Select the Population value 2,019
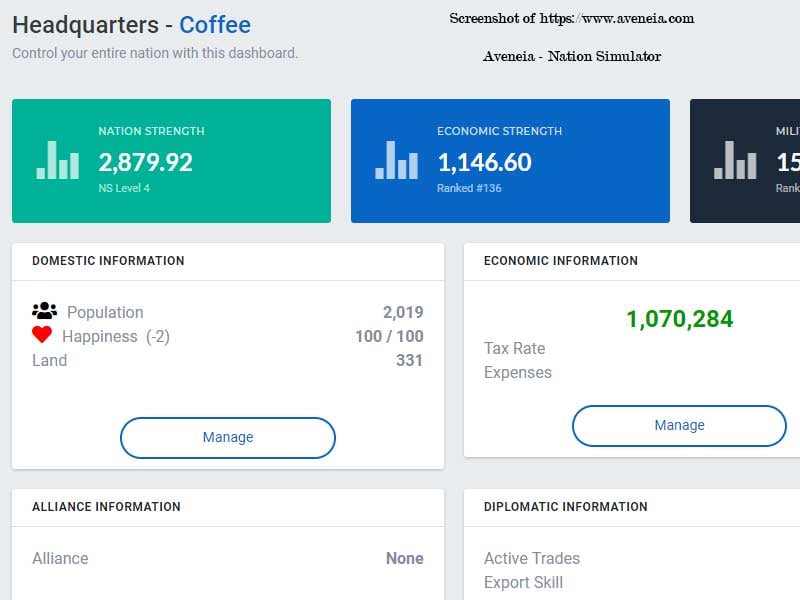This screenshot has width=800, height=600. (403, 312)
